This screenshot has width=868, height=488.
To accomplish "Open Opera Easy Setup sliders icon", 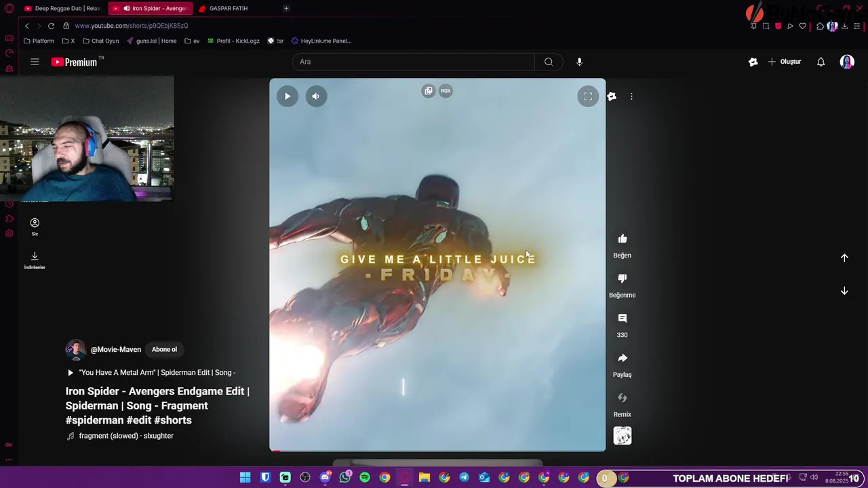I will click(x=857, y=26).
